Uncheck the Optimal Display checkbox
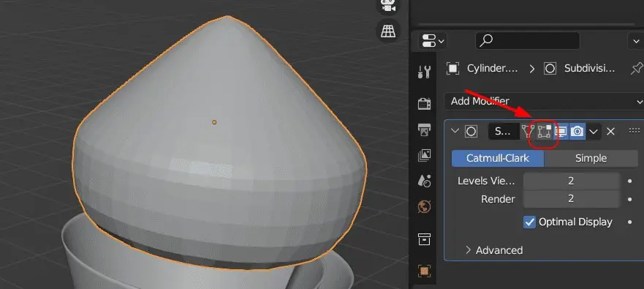The height and width of the screenshot is (289, 644). coord(530,222)
